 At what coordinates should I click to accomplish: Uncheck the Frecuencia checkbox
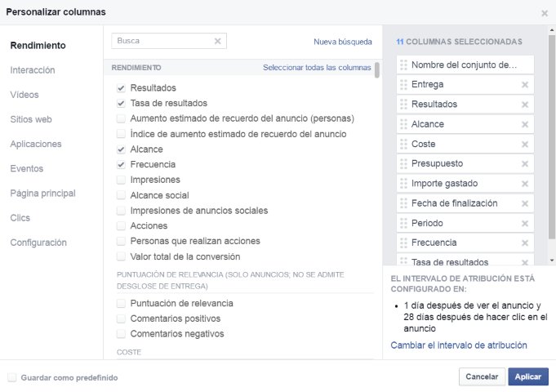122,165
